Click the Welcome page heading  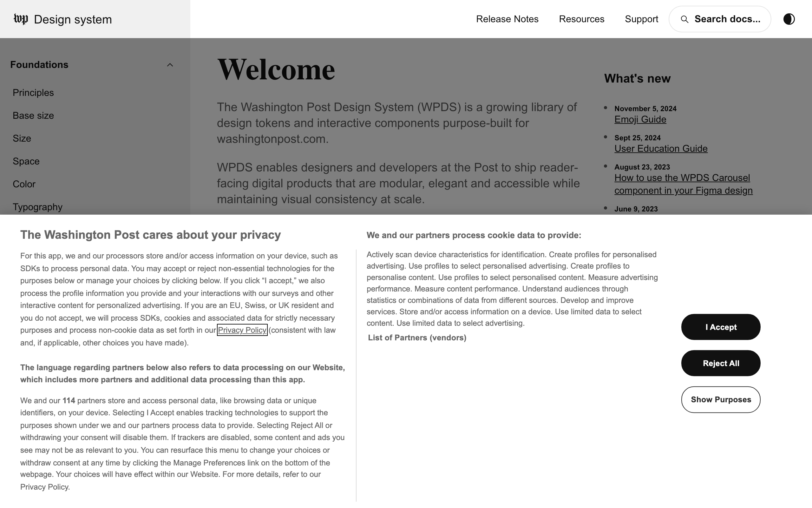coord(276,69)
